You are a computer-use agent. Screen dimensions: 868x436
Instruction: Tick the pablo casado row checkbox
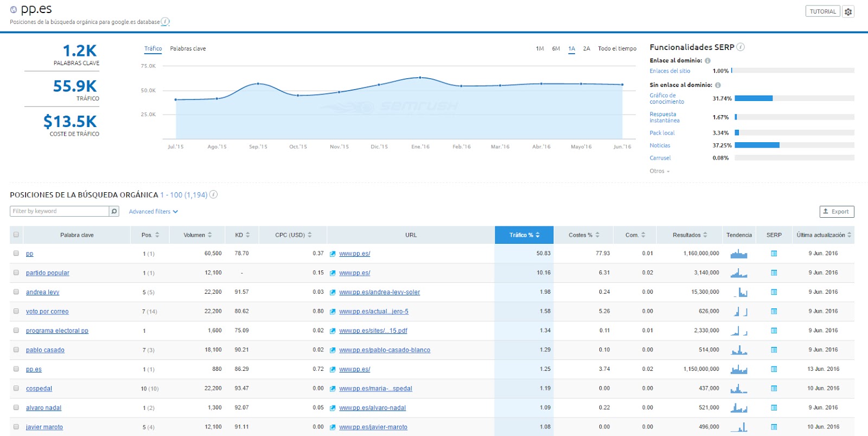[x=16, y=350]
